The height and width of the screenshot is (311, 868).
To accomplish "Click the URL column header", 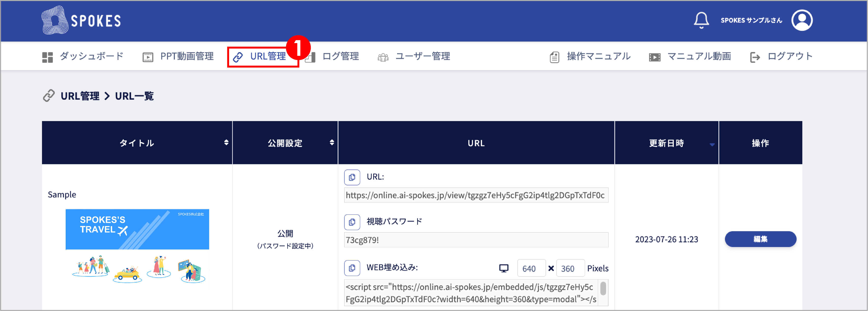I will point(476,143).
